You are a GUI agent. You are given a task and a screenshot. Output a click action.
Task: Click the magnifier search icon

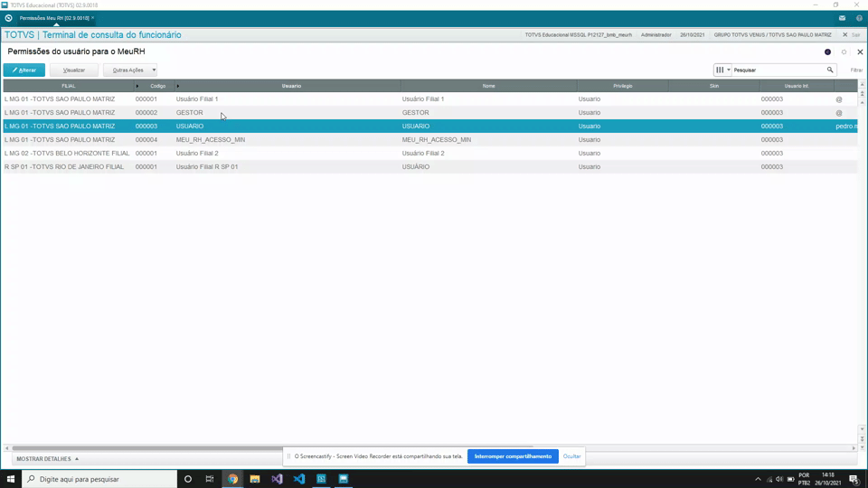click(x=830, y=70)
